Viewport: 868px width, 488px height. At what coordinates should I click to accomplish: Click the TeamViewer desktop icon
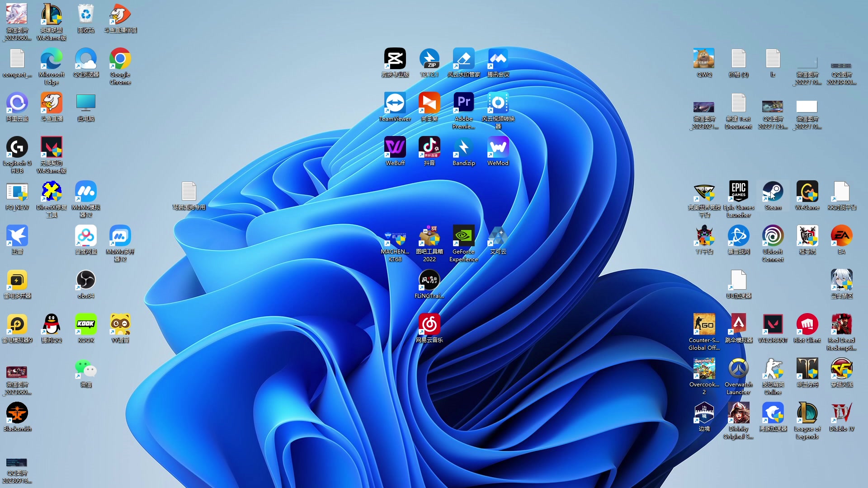pyautogui.click(x=395, y=103)
